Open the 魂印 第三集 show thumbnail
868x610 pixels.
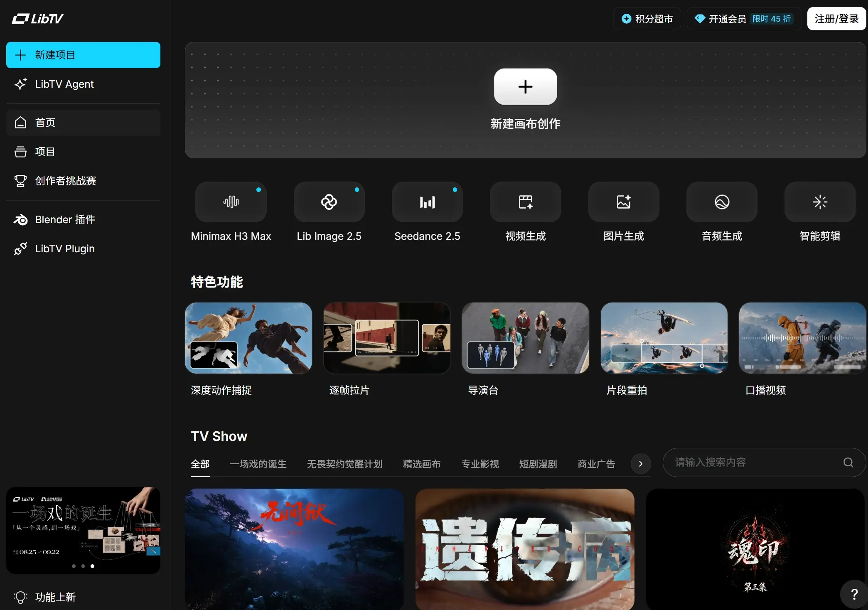click(755, 549)
